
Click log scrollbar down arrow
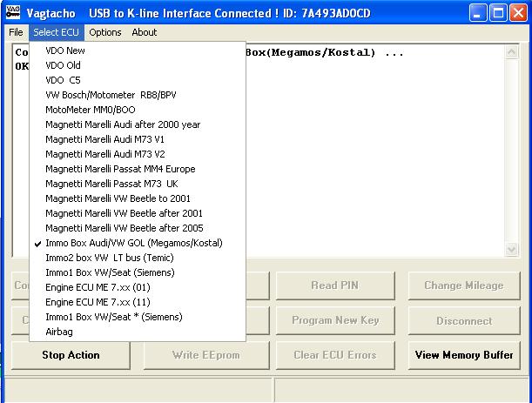point(511,250)
